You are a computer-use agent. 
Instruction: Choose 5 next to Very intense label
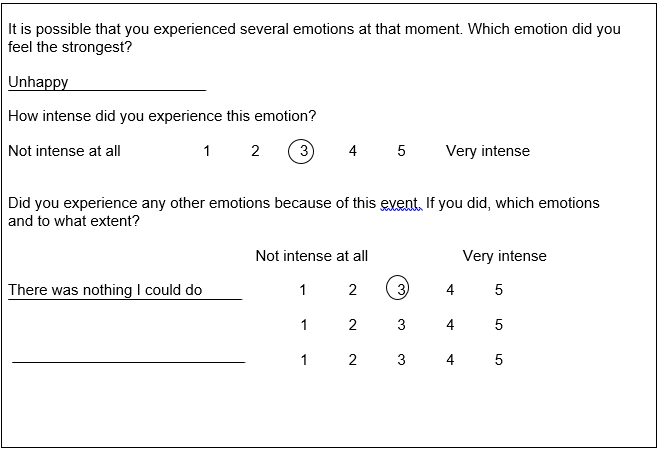click(x=401, y=151)
